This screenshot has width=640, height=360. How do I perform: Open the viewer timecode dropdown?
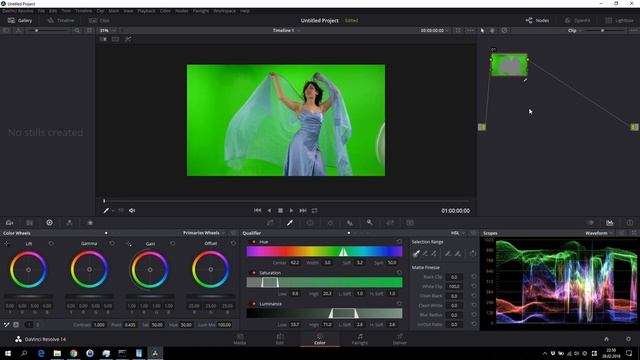(x=435, y=31)
